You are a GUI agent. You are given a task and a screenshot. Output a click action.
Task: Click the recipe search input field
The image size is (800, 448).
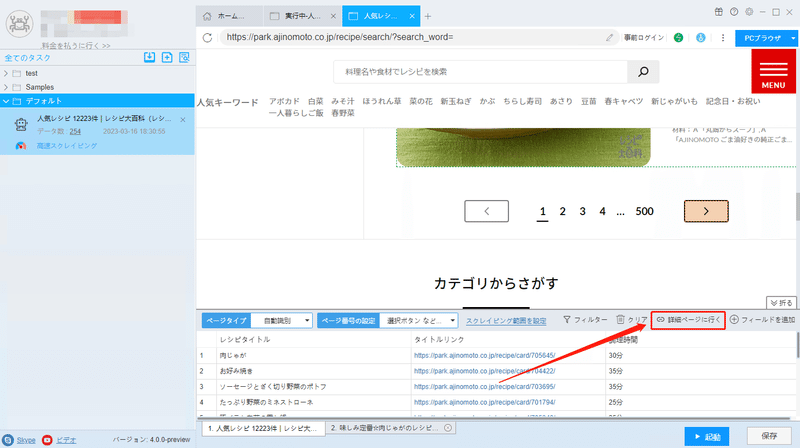(x=481, y=72)
